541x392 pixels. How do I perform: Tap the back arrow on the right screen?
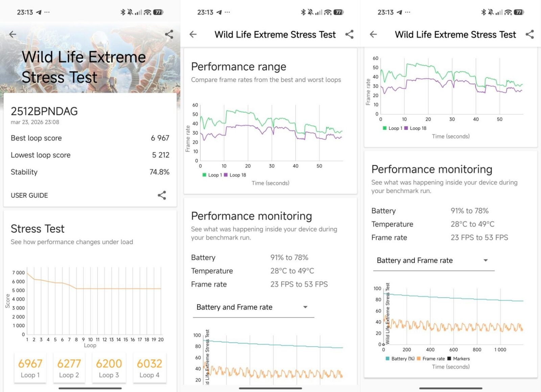click(x=373, y=34)
